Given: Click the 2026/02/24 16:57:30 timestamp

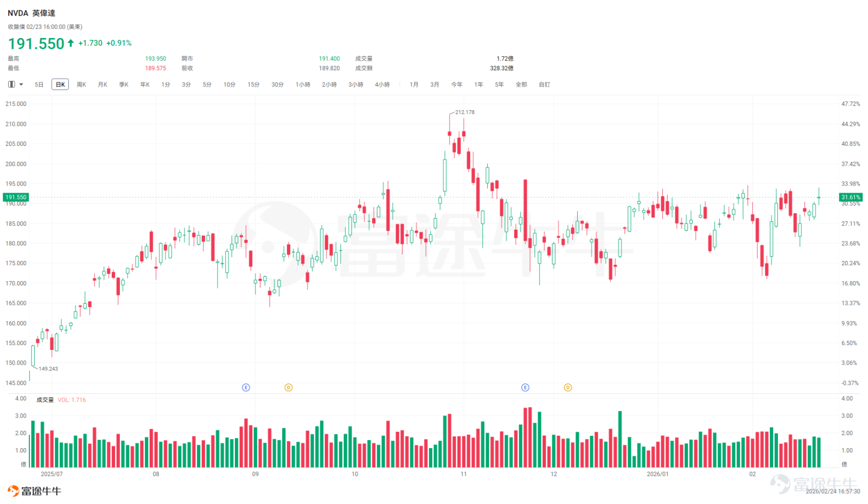Looking at the screenshot, I should [833, 492].
